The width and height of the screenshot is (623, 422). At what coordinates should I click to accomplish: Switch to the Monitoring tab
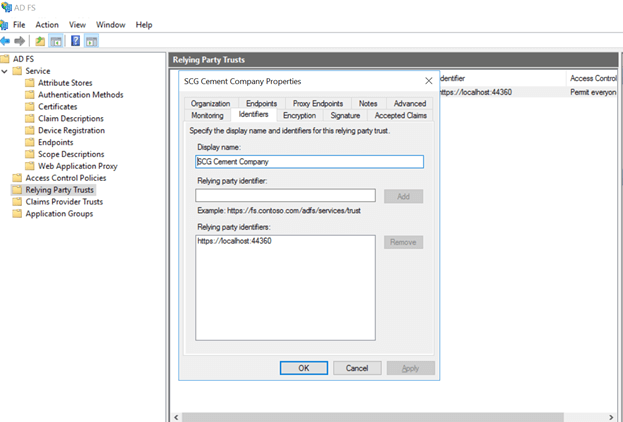click(207, 115)
